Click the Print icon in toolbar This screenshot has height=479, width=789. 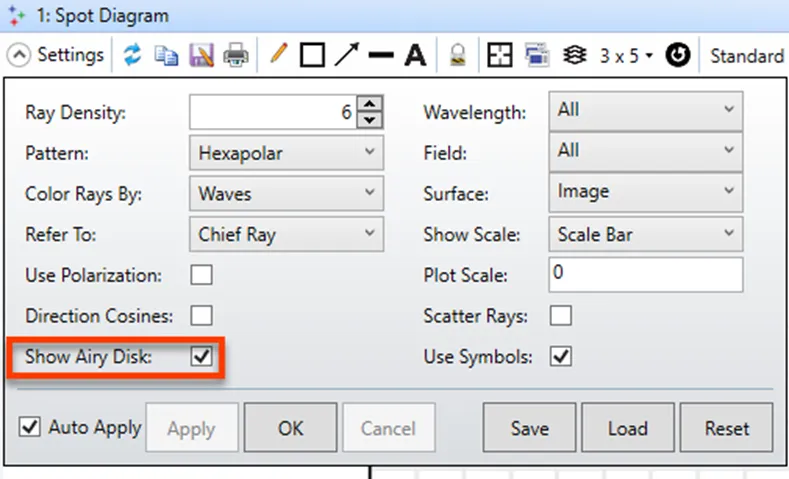(235, 55)
